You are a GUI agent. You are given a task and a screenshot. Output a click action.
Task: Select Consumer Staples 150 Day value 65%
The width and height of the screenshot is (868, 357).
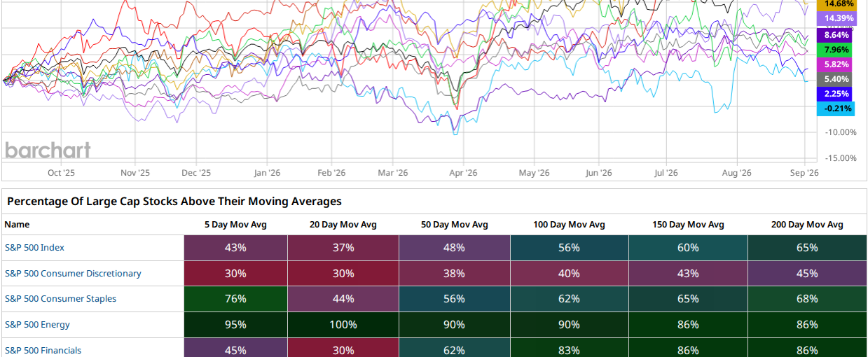coord(688,299)
